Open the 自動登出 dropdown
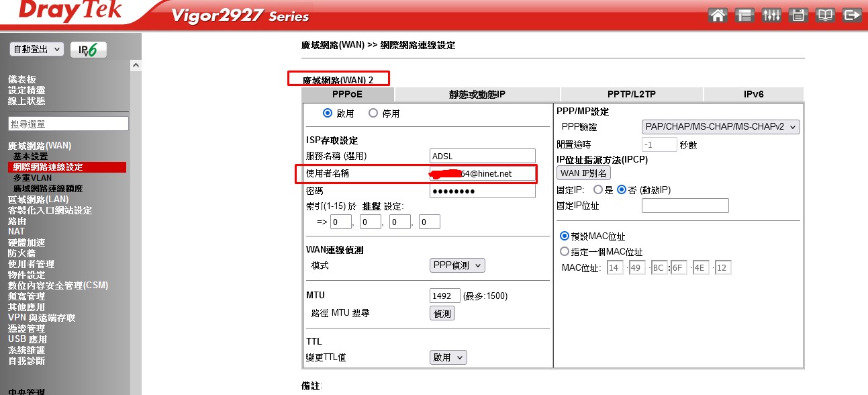The image size is (868, 395). pos(37,49)
